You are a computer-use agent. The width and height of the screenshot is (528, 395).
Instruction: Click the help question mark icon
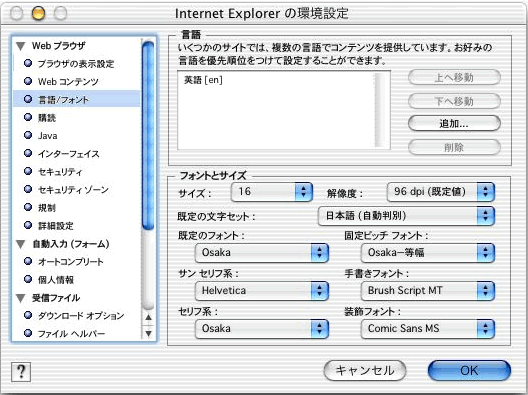click(21, 372)
